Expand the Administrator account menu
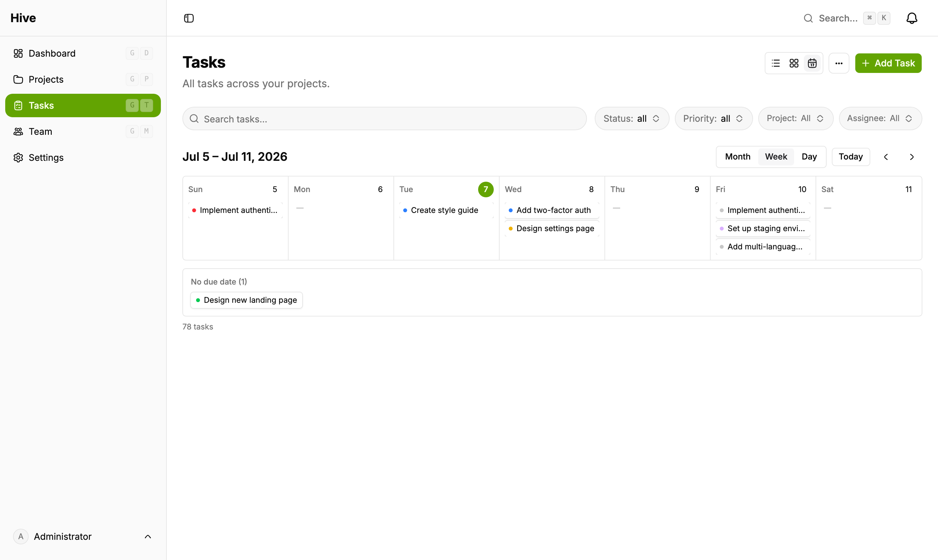 coord(83,536)
